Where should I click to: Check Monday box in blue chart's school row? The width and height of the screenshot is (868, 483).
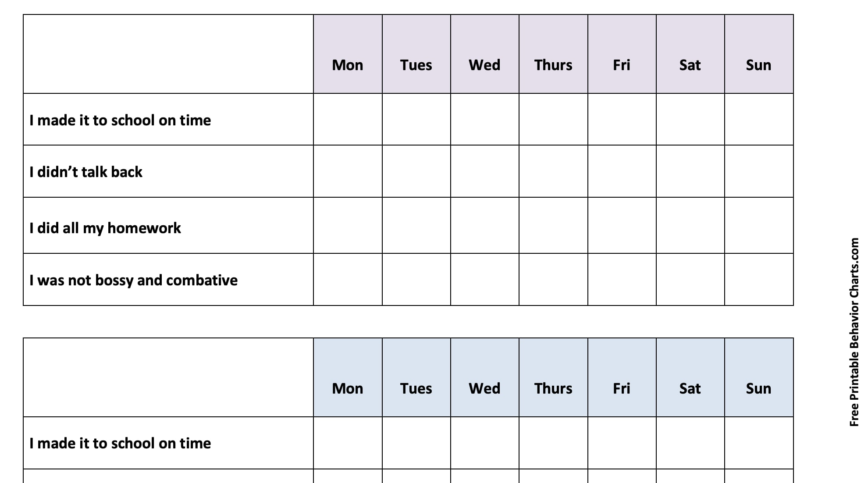(348, 443)
